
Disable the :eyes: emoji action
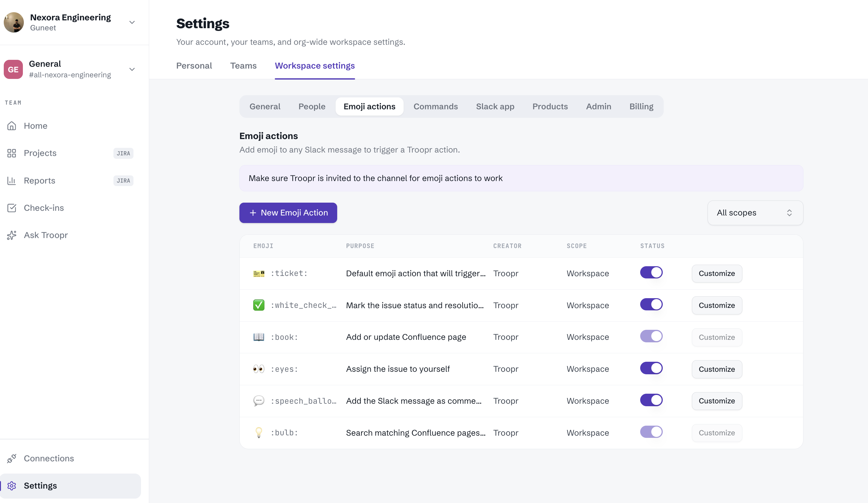[651, 368]
